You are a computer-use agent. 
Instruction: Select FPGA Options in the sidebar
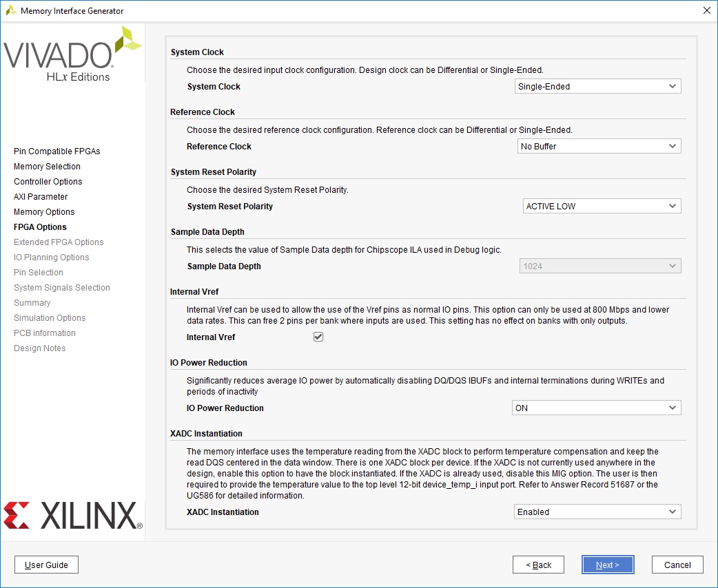pos(40,227)
